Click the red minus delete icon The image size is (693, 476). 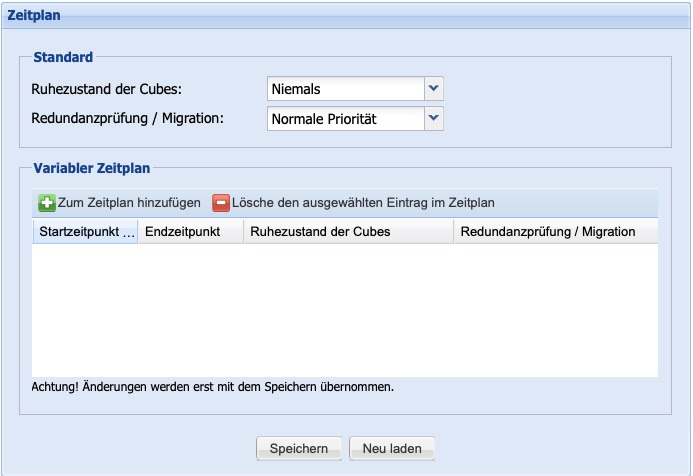pyautogui.click(x=221, y=203)
